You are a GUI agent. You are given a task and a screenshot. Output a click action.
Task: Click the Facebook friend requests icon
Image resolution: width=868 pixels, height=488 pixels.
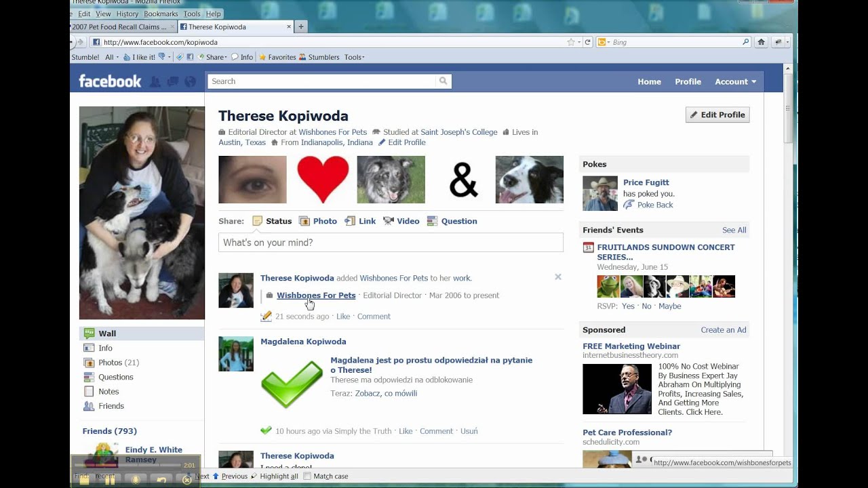(x=155, y=81)
